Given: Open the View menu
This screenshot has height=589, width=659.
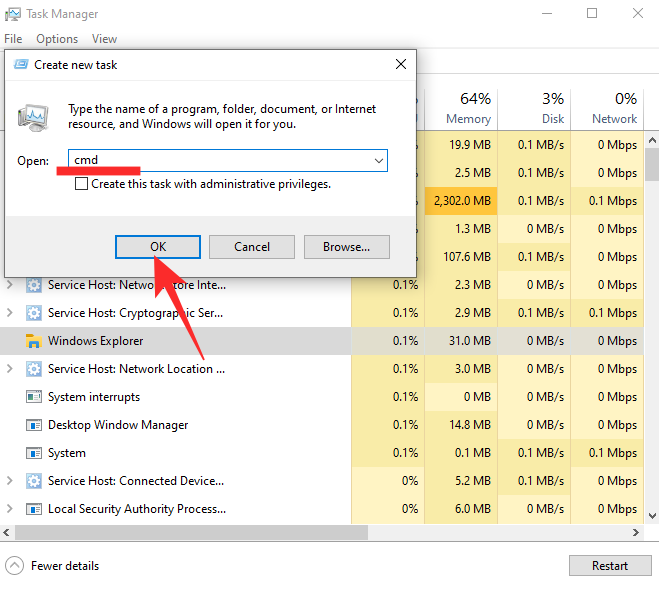Looking at the screenshot, I should [104, 39].
